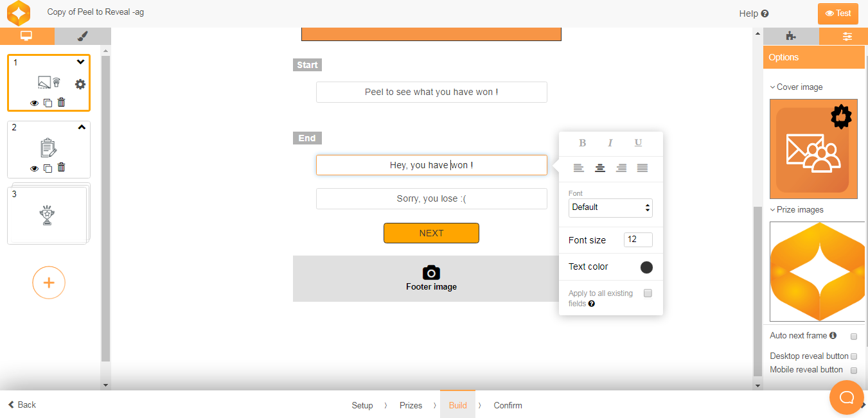The image size is (868, 418).
Task: Collapse the Prize images section
Action: (x=797, y=210)
